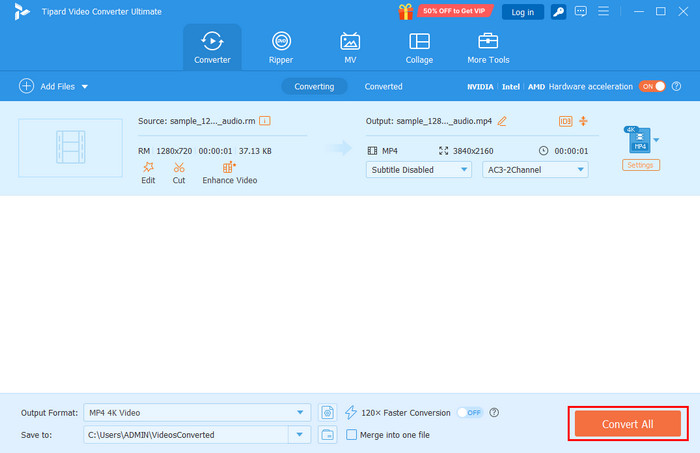The image size is (700, 453).
Task: Toggle Hardware acceleration switch
Action: tap(652, 87)
